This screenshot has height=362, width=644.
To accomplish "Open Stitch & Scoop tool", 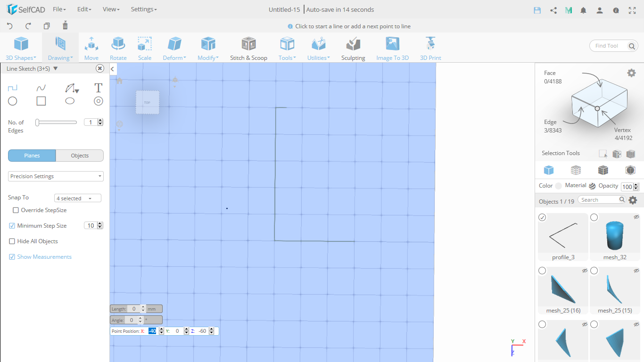I will 248,49.
